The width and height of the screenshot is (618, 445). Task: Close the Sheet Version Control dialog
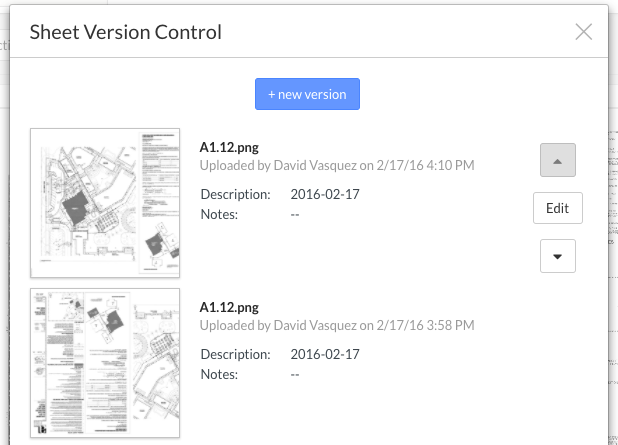583,32
